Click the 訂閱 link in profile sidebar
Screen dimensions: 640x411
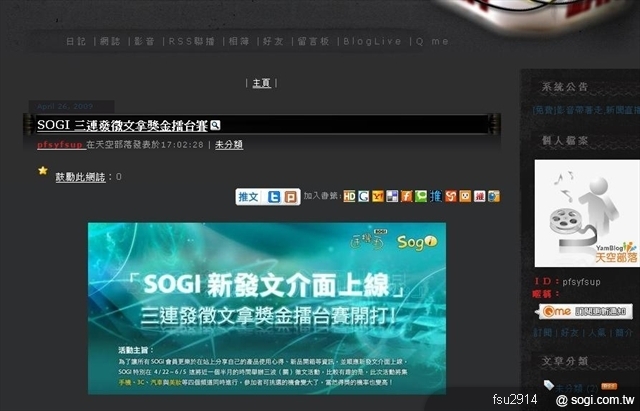point(543,333)
